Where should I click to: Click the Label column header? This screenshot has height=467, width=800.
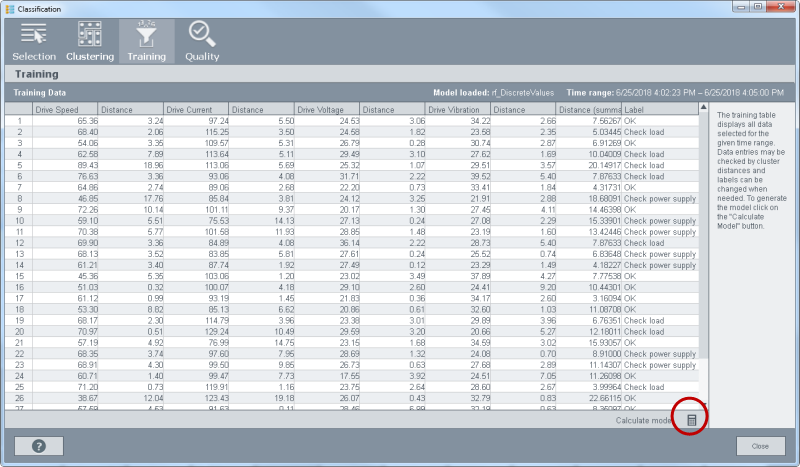click(660, 109)
